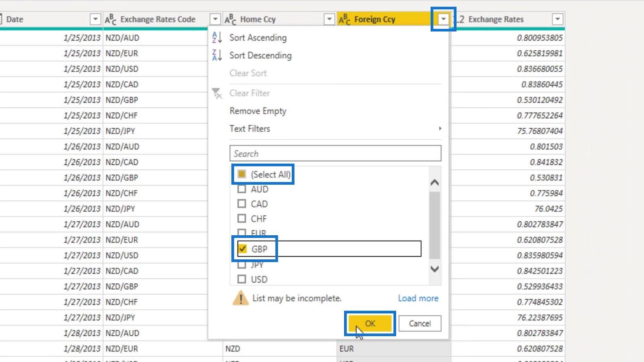Viewport: 644px width, 362px height.
Task: Click the exchange rate value 0.529936433
Action: point(540,286)
